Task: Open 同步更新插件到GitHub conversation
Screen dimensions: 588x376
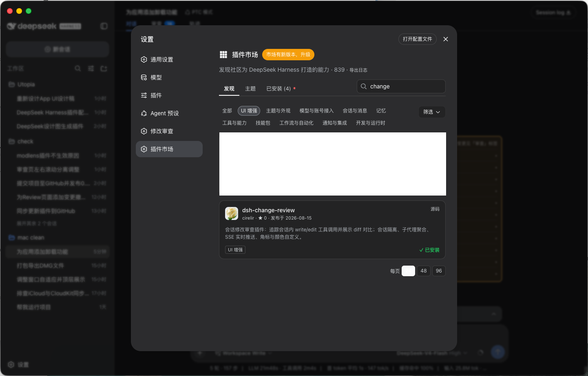Action: click(57, 211)
